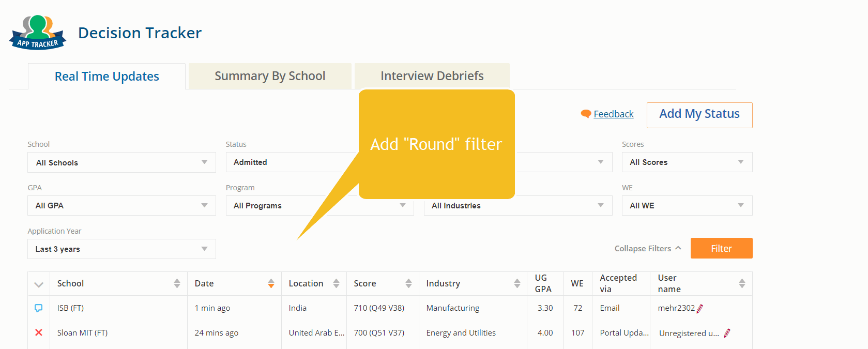Expand all rows with header chevron

coord(39,284)
